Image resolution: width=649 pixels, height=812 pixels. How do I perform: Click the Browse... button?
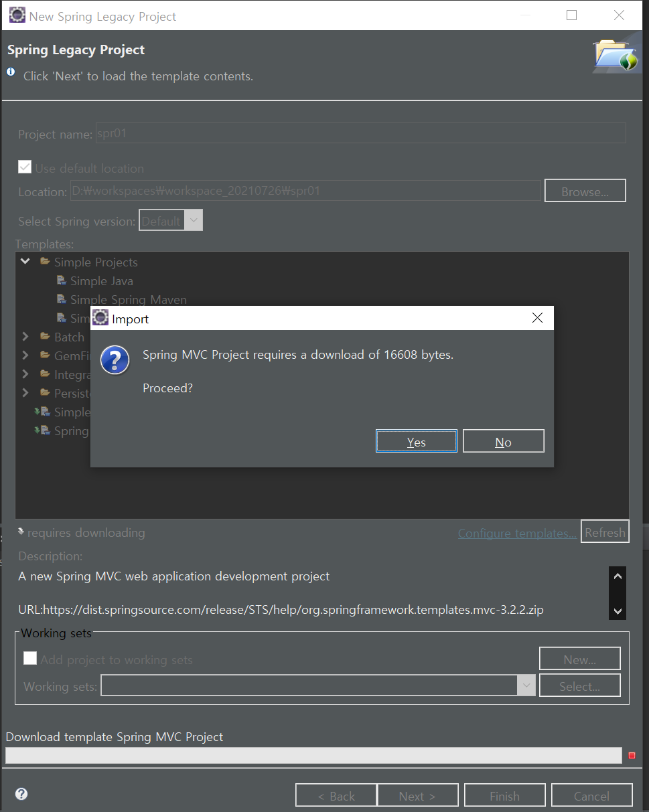click(x=585, y=191)
